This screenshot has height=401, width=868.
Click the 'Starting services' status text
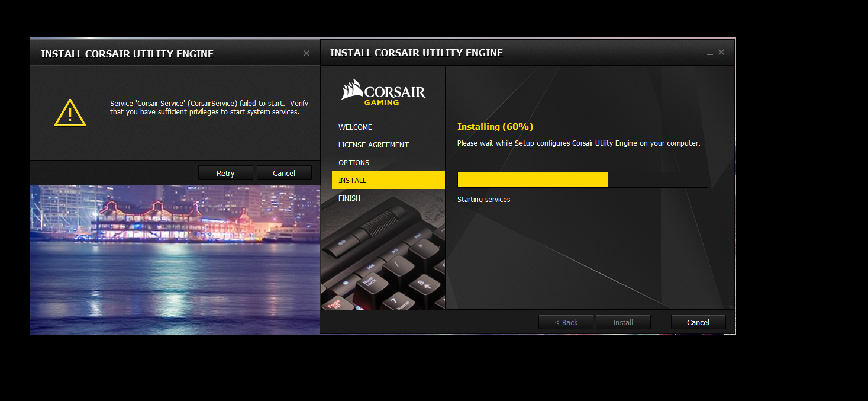click(483, 200)
